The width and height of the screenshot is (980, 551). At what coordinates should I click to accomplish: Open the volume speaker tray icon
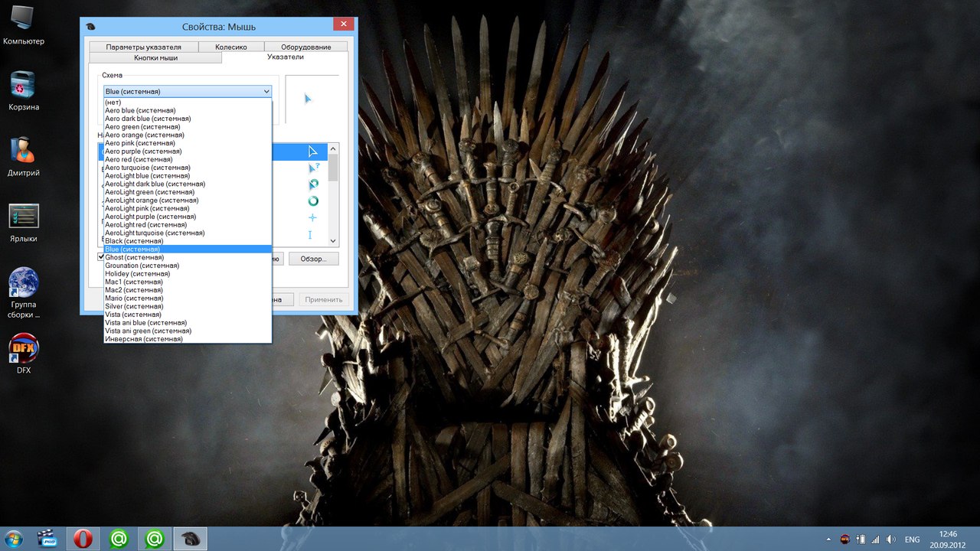coord(891,540)
